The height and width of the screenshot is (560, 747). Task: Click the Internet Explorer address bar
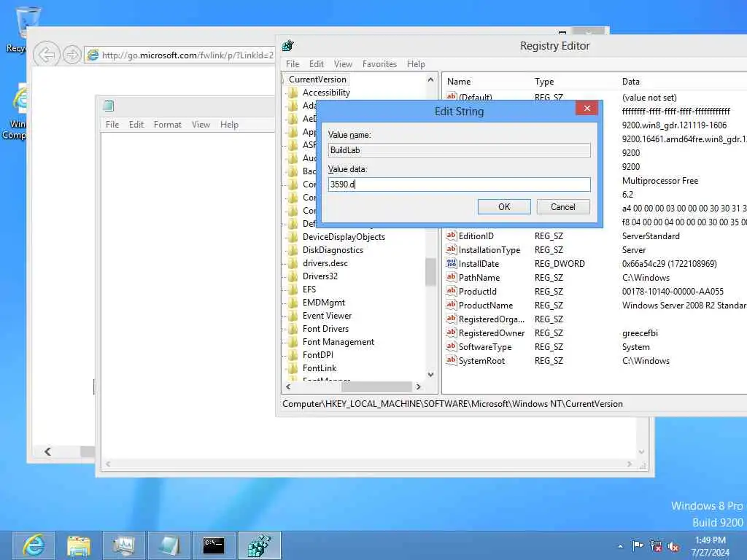point(180,55)
